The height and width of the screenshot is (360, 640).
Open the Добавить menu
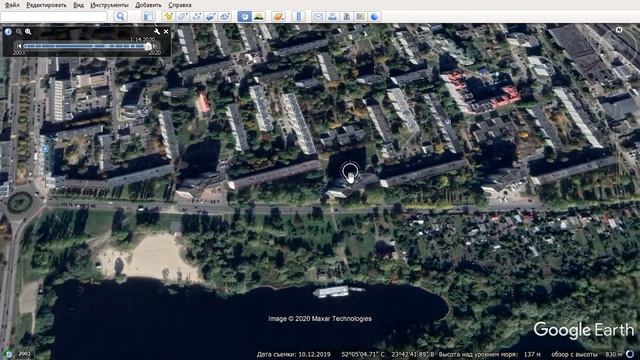tap(148, 5)
